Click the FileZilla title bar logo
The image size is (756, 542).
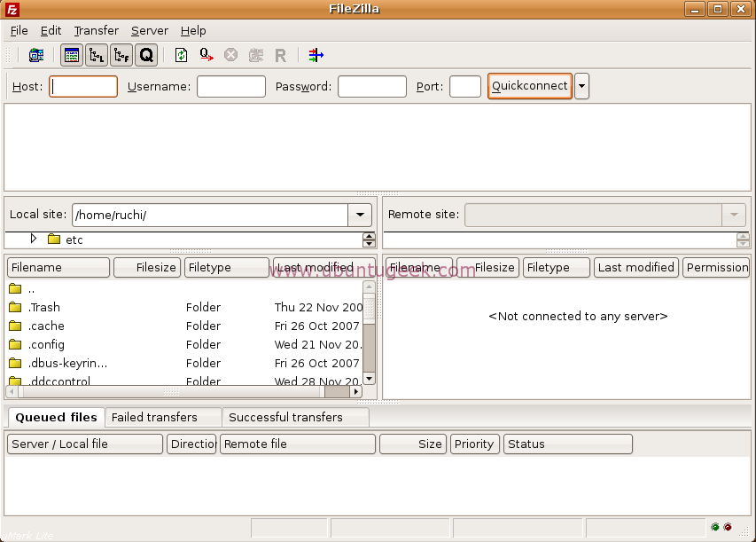pyautogui.click(x=12, y=9)
